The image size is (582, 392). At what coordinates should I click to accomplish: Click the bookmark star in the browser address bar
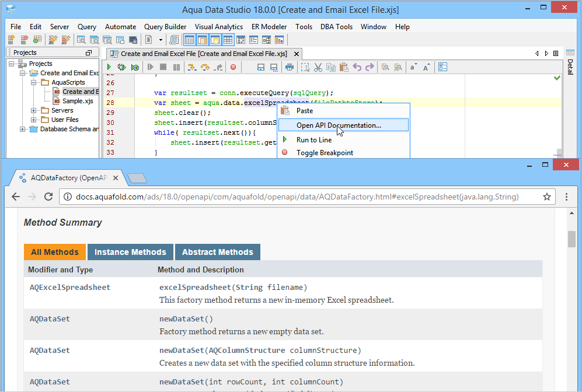pos(547,197)
